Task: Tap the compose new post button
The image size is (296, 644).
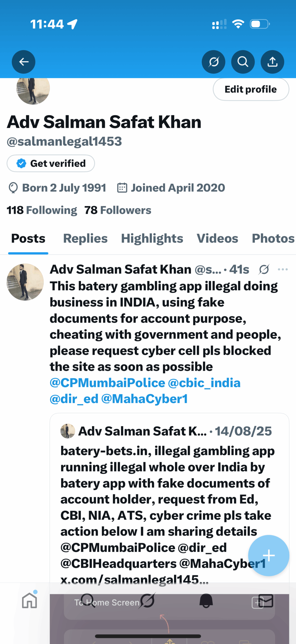Action: click(x=268, y=555)
